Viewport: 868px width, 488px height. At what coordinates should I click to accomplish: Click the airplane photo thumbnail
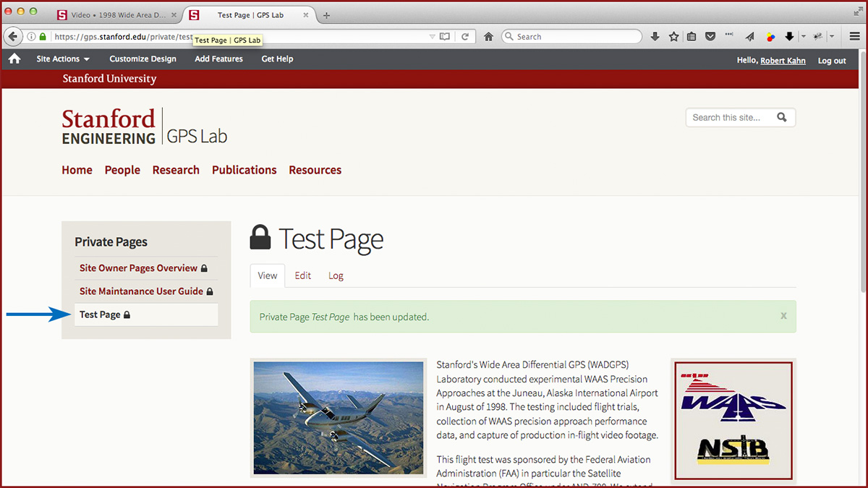[339, 418]
